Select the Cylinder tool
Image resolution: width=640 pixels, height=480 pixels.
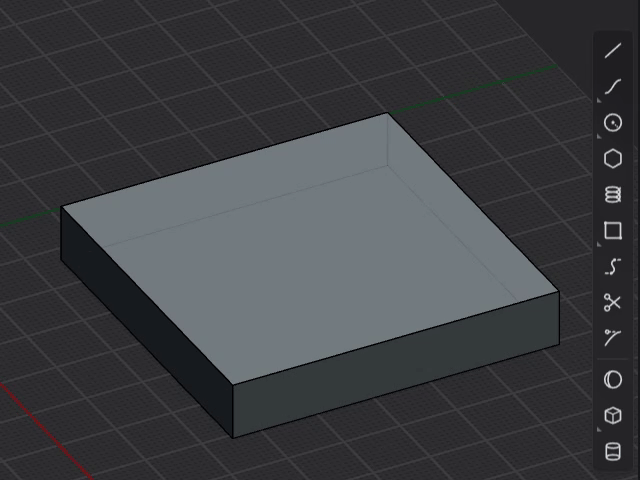(x=613, y=451)
